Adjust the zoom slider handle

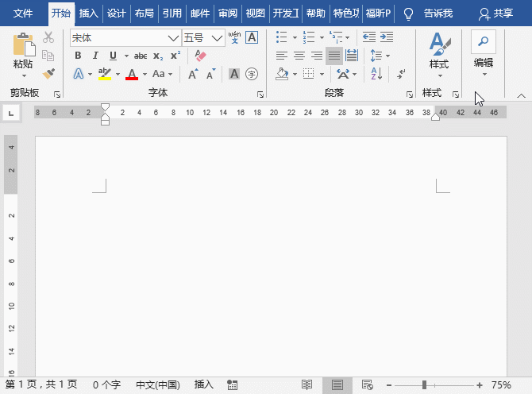[x=424, y=384]
